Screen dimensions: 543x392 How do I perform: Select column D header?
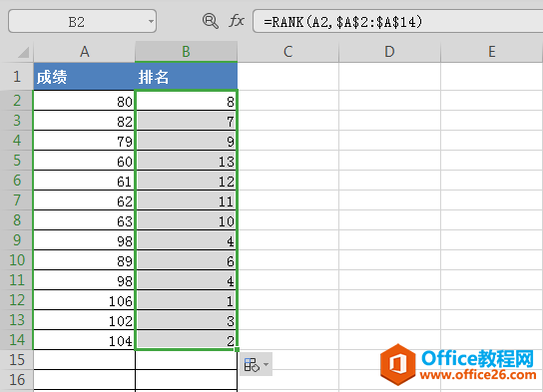pyautogui.click(x=389, y=52)
